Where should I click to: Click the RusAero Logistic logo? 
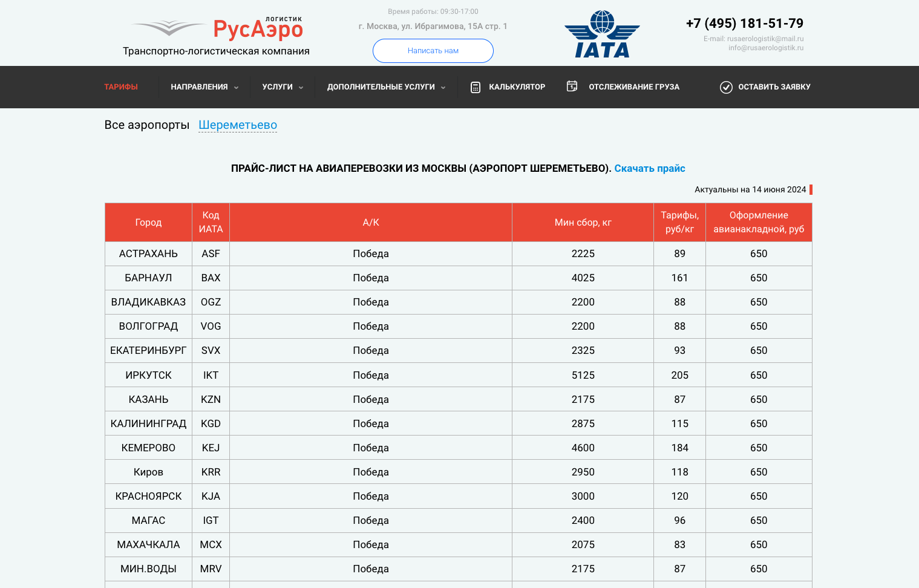pos(217,28)
